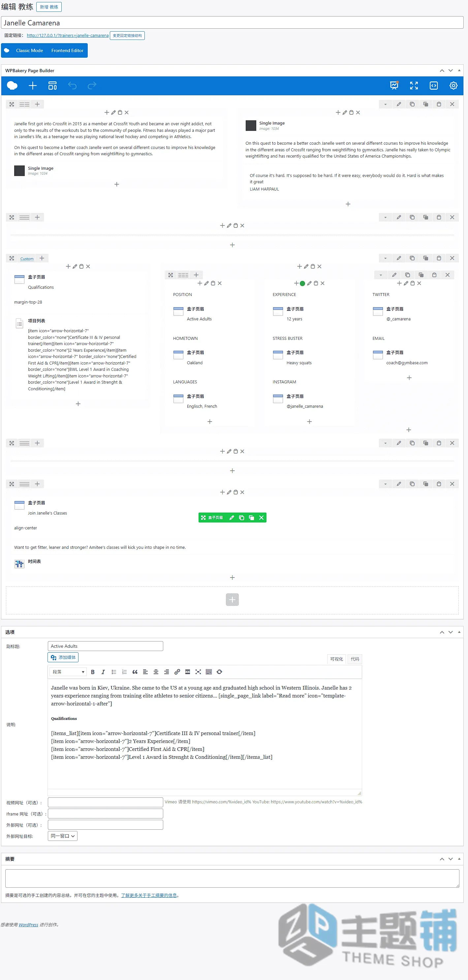Click the title field Janelle Camarena
This screenshot has width=468, height=980.
point(232,23)
